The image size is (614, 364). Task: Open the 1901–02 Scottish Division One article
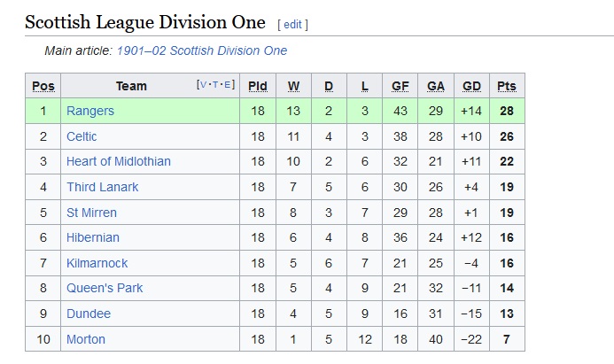[202, 50]
